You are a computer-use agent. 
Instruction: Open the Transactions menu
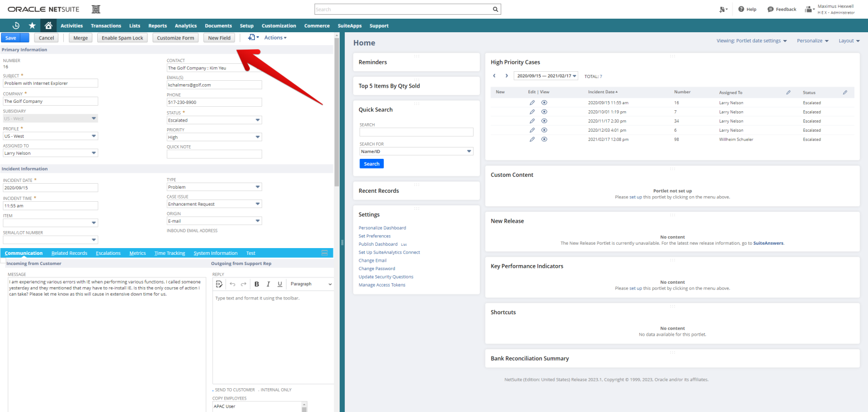click(106, 25)
